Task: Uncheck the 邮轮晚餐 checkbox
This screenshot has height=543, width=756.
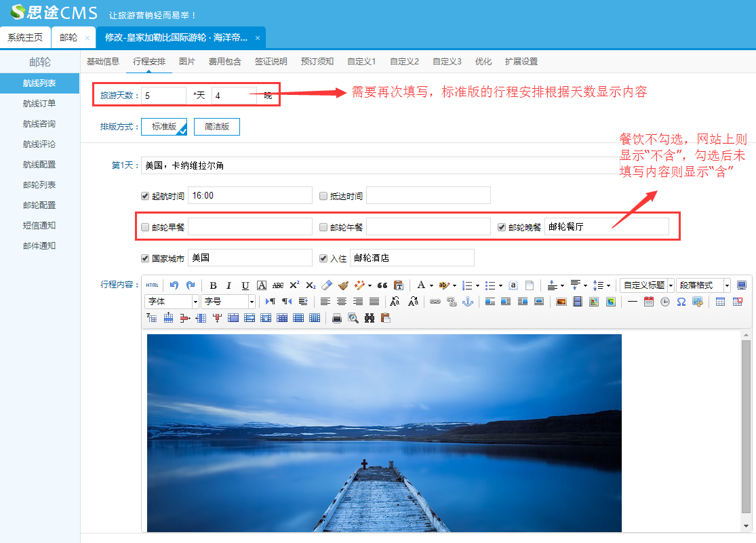Action: point(502,227)
